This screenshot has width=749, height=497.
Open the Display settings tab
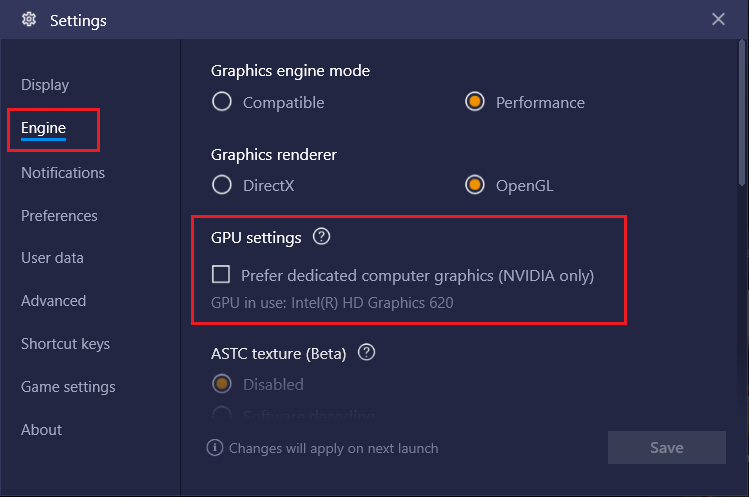(45, 85)
